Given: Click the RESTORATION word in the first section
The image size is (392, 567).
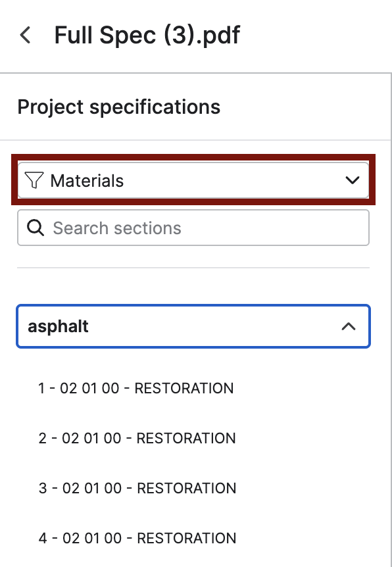Looking at the screenshot, I should (x=184, y=388).
